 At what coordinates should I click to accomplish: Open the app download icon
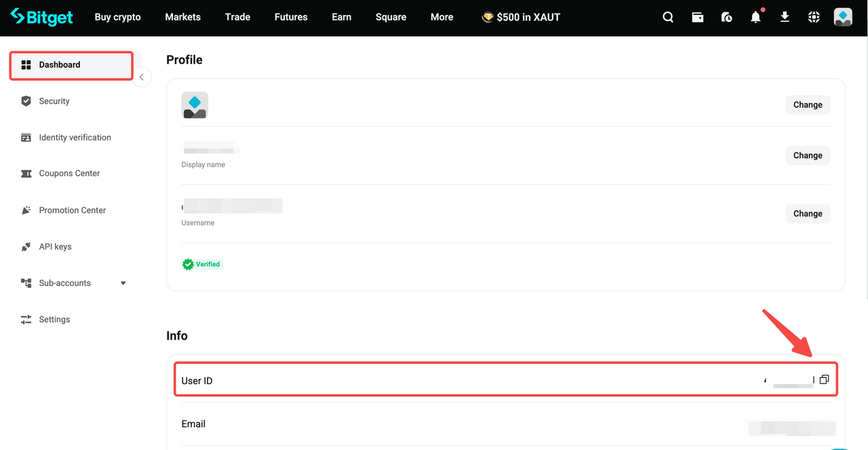785,17
